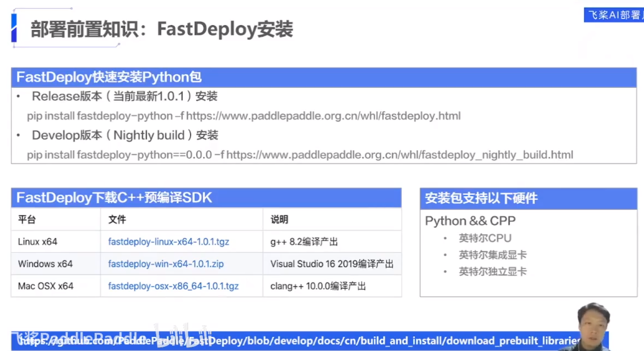Image resolution: width=644 pixels, height=351 pixels.
Task: Click the 说明 column header
Action: pyautogui.click(x=279, y=219)
